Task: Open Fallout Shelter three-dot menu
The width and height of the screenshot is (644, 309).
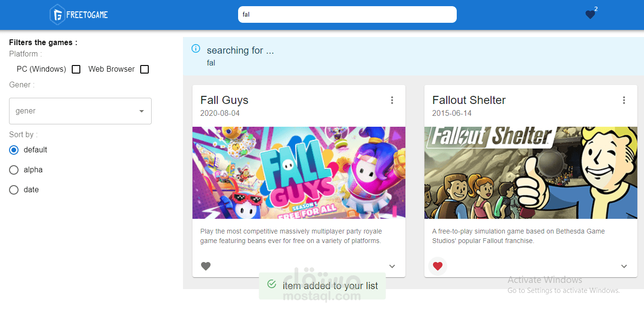Action: tap(624, 100)
